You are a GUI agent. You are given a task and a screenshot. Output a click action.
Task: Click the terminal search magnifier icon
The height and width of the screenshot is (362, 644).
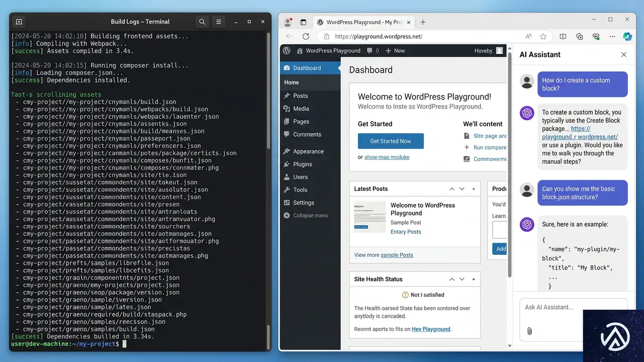[202, 22]
